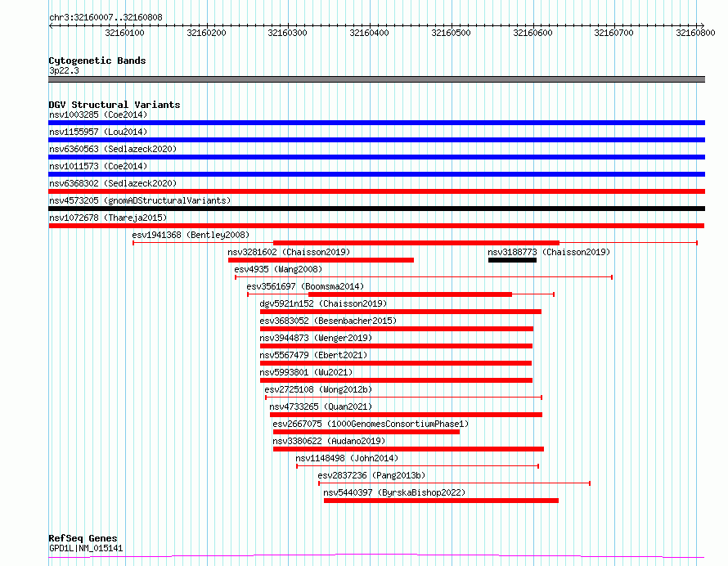Select the blue bar for nsv1155957 (Lou2014)
This screenshot has height=566, width=728.
click(x=376, y=140)
